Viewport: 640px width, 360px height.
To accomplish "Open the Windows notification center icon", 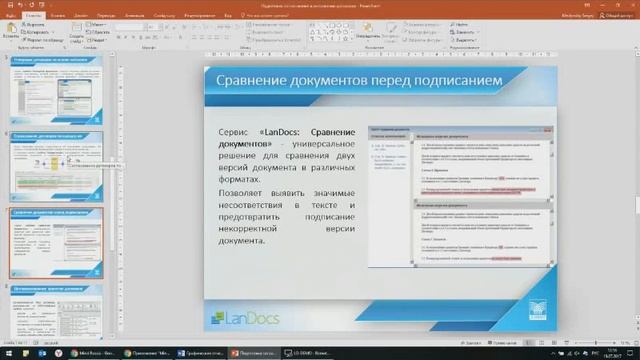I will [x=631, y=353].
